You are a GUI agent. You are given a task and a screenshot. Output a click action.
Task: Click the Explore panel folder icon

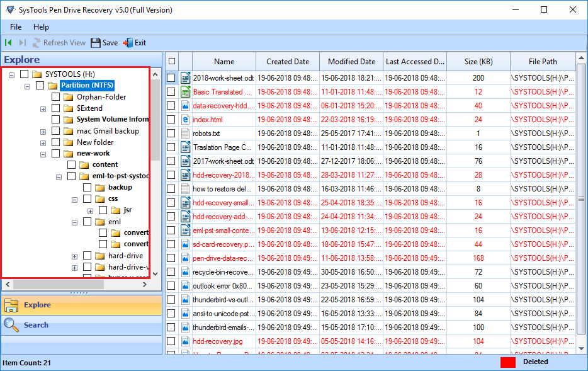click(x=11, y=304)
